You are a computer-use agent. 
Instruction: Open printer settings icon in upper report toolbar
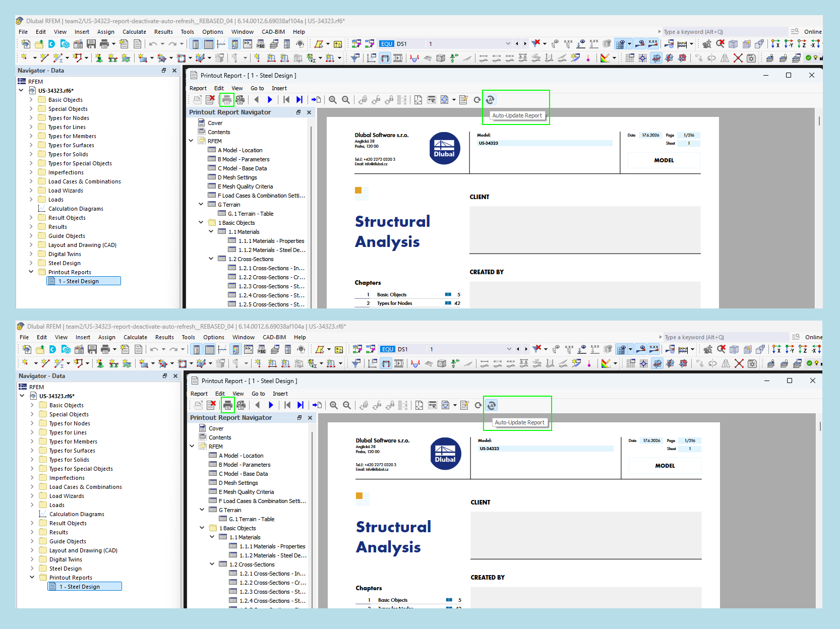click(x=240, y=100)
